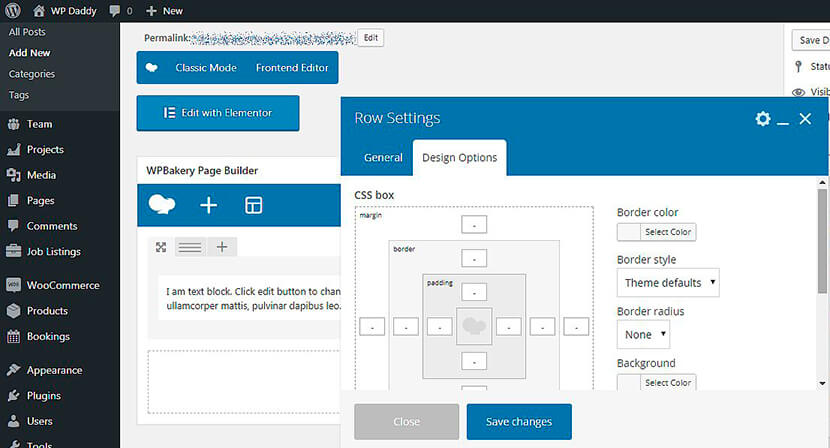The width and height of the screenshot is (830, 448).
Task: Click the padding bottom input field
Action: tap(474, 361)
